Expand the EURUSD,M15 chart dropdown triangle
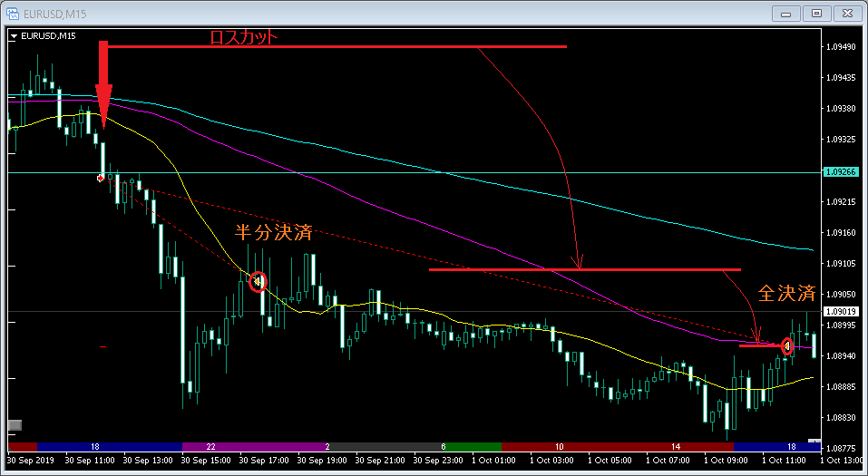 click(14, 36)
